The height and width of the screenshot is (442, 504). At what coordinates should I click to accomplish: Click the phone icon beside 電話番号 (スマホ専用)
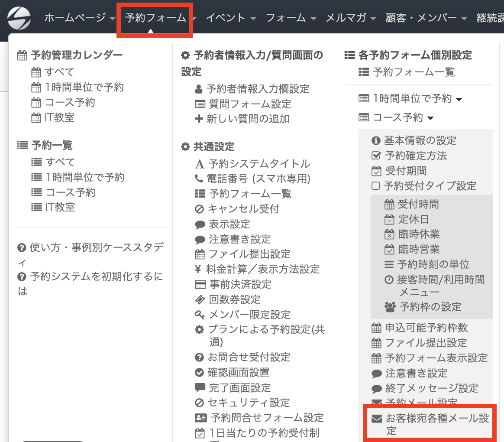click(199, 178)
